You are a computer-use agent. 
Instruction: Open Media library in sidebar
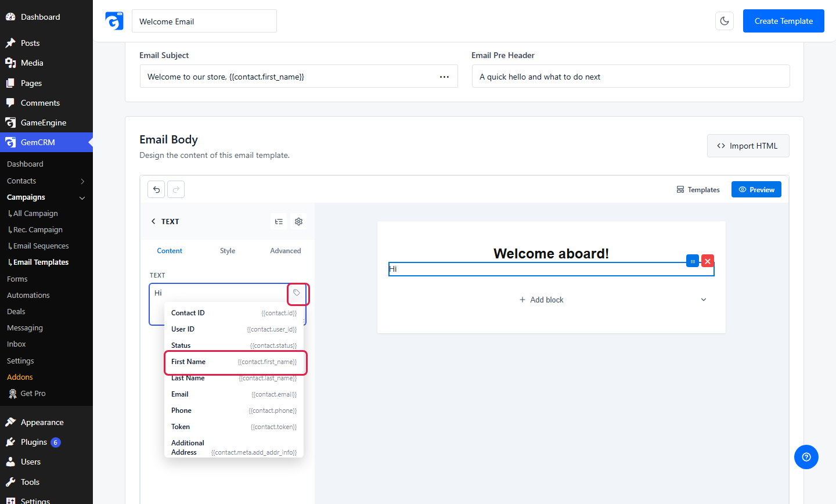32,63
